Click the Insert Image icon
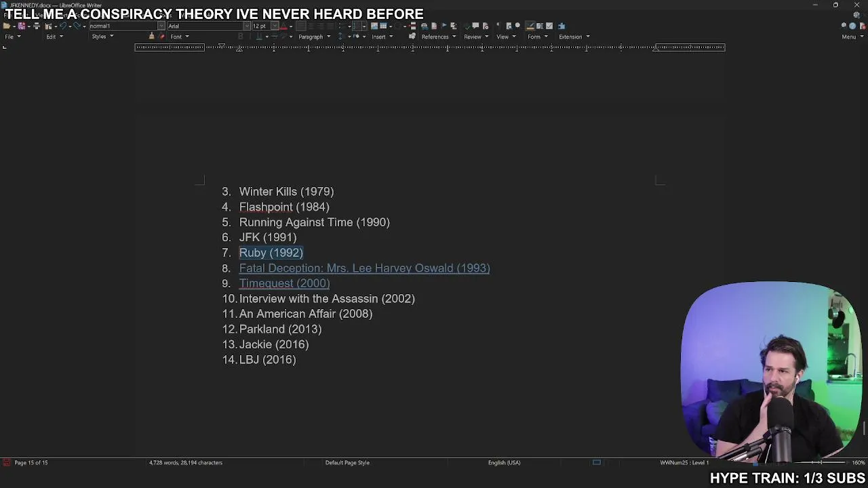This screenshot has height=488, width=868. [x=374, y=26]
